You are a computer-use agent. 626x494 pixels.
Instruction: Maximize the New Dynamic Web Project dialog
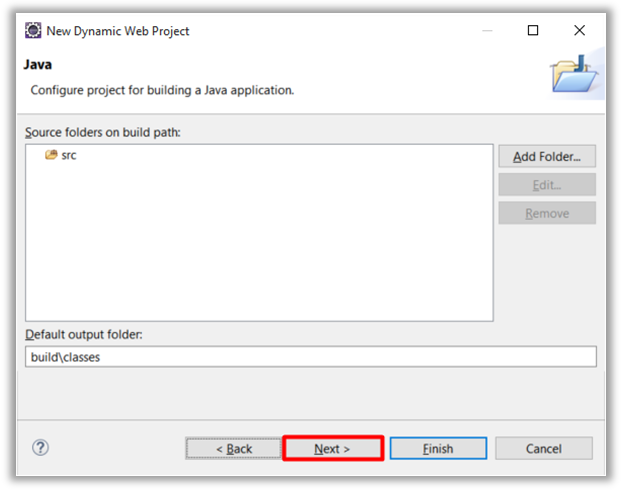coord(533,31)
